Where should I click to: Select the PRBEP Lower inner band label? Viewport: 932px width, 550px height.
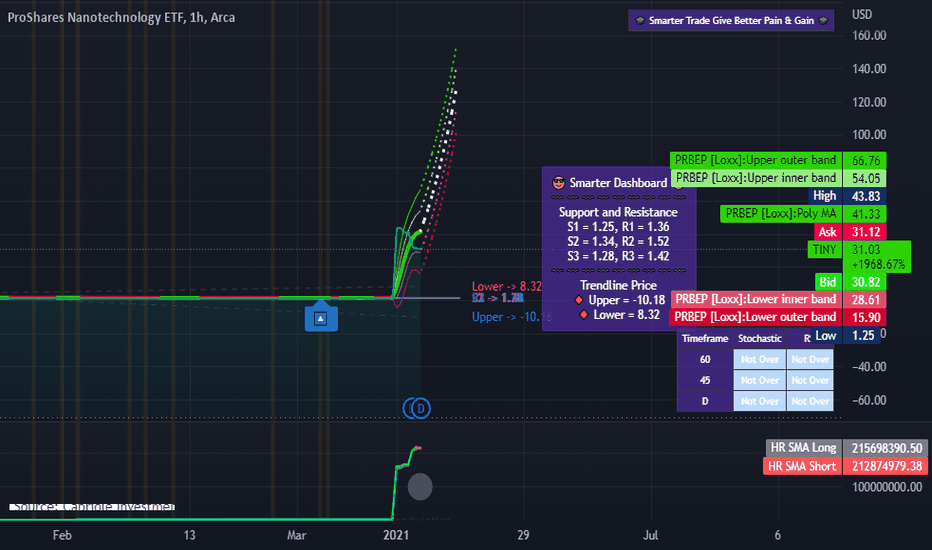click(x=756, y=299)
